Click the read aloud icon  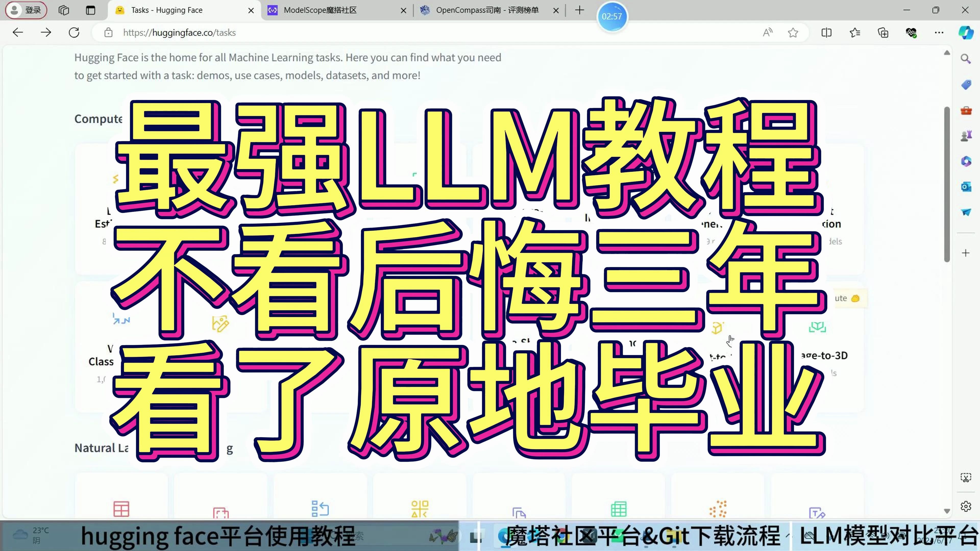point(768,33)
